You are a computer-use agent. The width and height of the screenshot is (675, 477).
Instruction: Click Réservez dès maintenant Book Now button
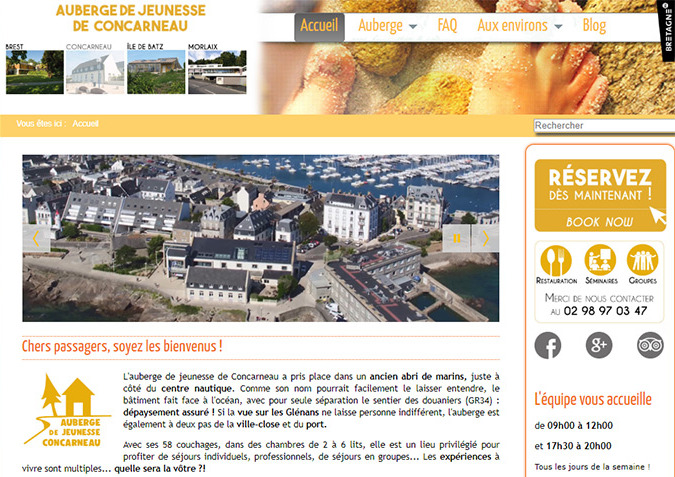click(x=600, y=195)
